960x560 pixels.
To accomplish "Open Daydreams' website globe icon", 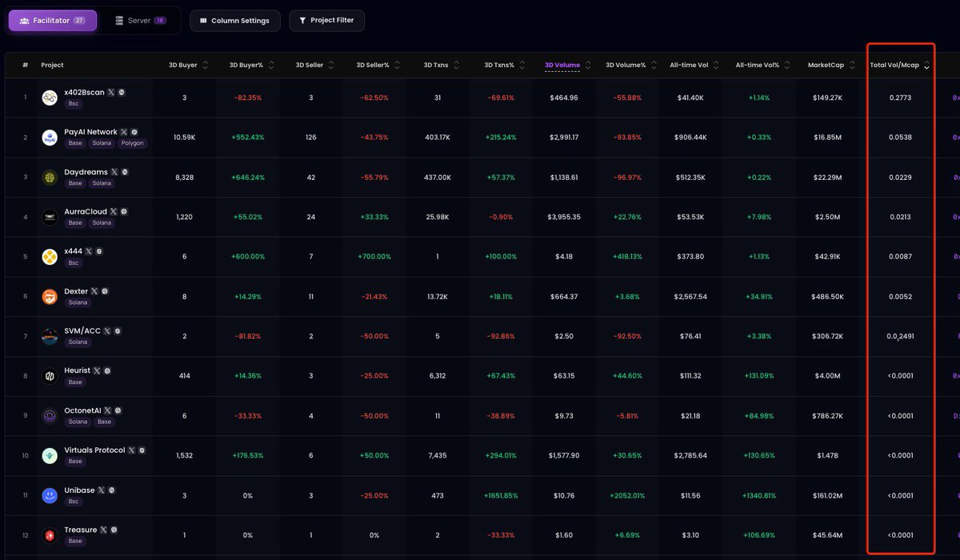I will coord(125,172).
